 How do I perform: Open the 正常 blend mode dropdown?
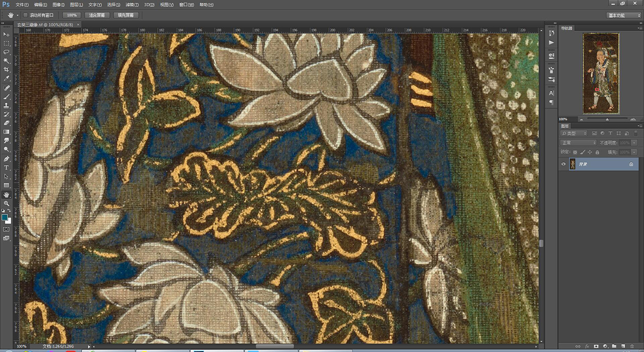(578, 143)
